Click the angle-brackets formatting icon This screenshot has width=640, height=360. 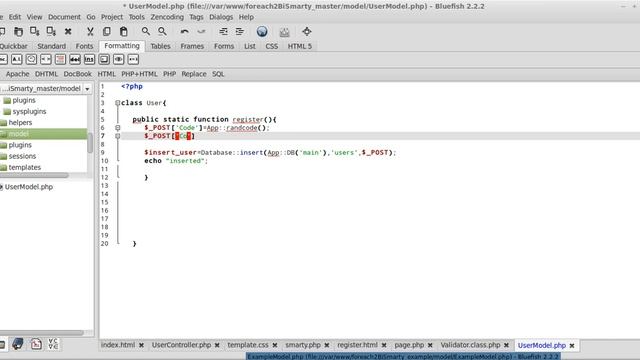point(46,60)
